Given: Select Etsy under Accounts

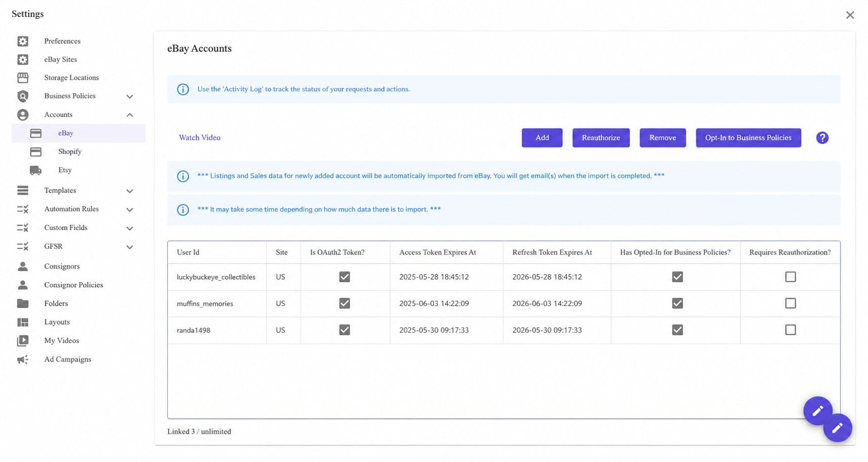Looking at the screenshot, I should pos(65,170).
